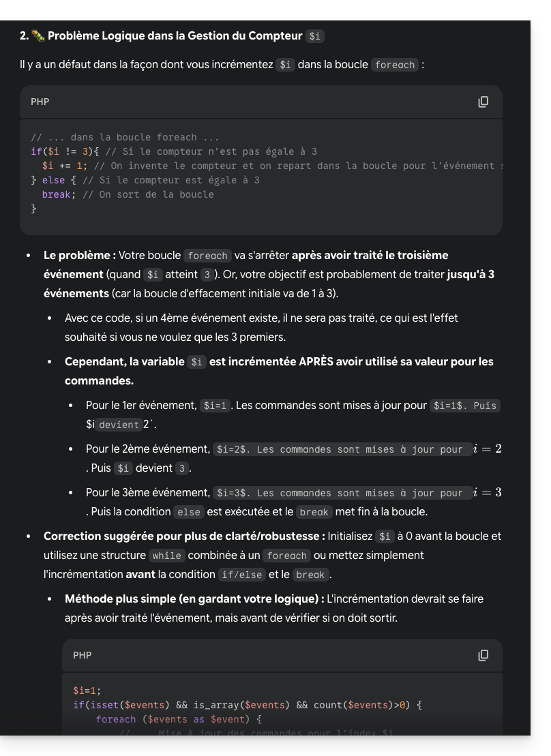Click the inline `while` code chip
Screen dimensions: 551x756
(166, 556)
